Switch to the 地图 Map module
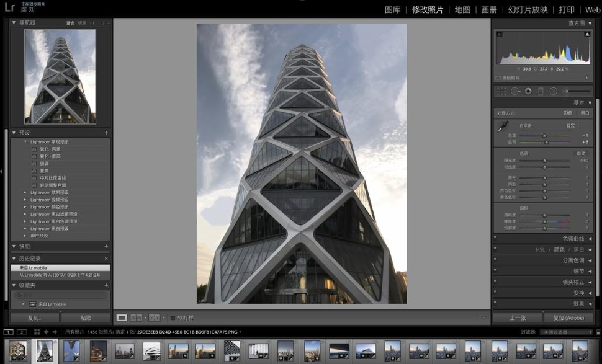The width and height of the screenshot is (602, 364). [x=462, y=10]
